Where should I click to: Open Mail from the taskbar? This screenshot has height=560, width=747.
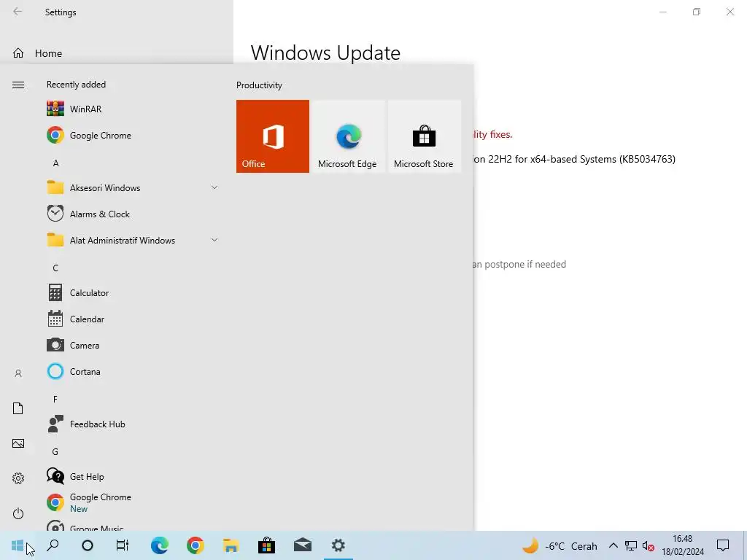click(303, 545)
